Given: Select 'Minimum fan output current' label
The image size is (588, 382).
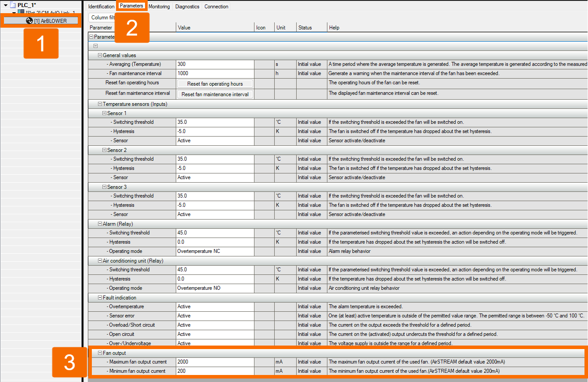Looking at the screenshot, I should point(137,371).
